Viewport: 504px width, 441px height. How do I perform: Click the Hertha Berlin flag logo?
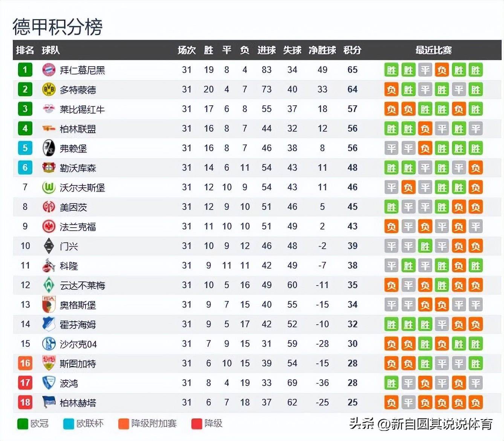click(49, 402)
